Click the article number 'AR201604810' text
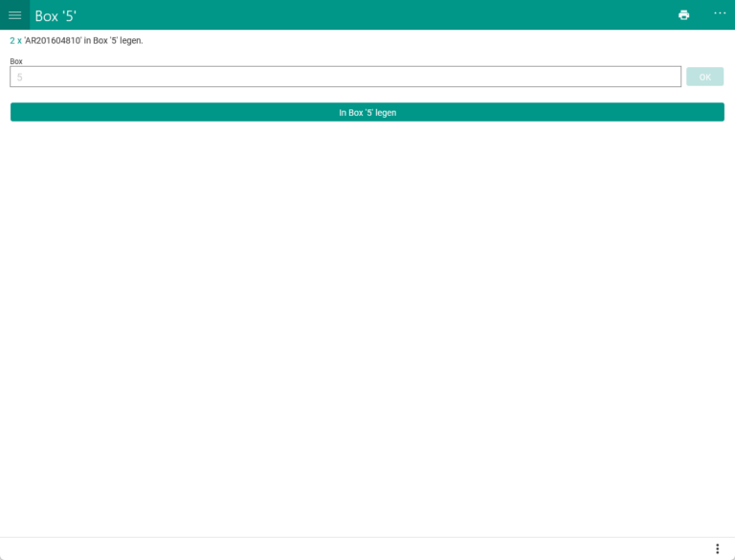 (53, 41)
